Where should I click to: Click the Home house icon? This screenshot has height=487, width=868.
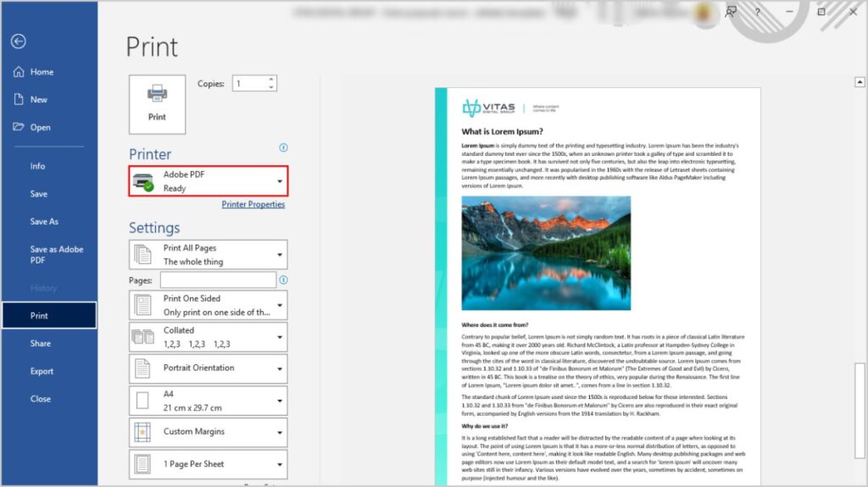(x=19, y=71)
